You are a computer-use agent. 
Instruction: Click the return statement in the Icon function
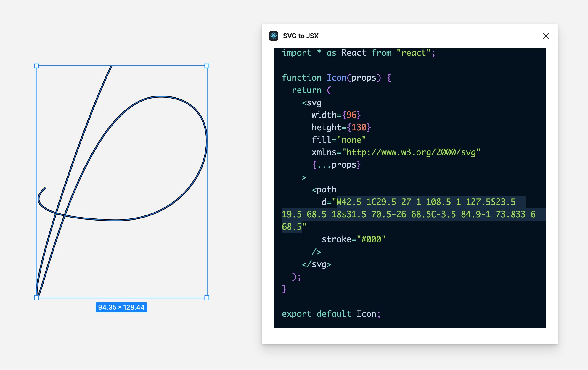(x=306, y=90)
